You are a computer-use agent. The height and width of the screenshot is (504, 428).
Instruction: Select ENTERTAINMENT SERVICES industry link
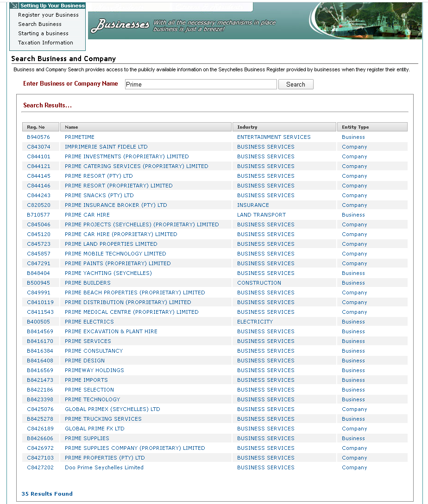[274, 137]
